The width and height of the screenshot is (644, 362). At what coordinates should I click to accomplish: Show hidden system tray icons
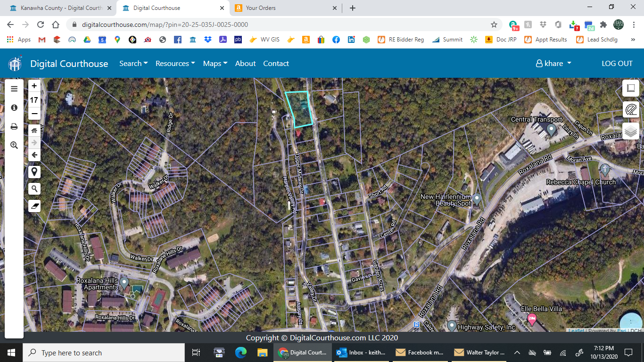[517, 353]
